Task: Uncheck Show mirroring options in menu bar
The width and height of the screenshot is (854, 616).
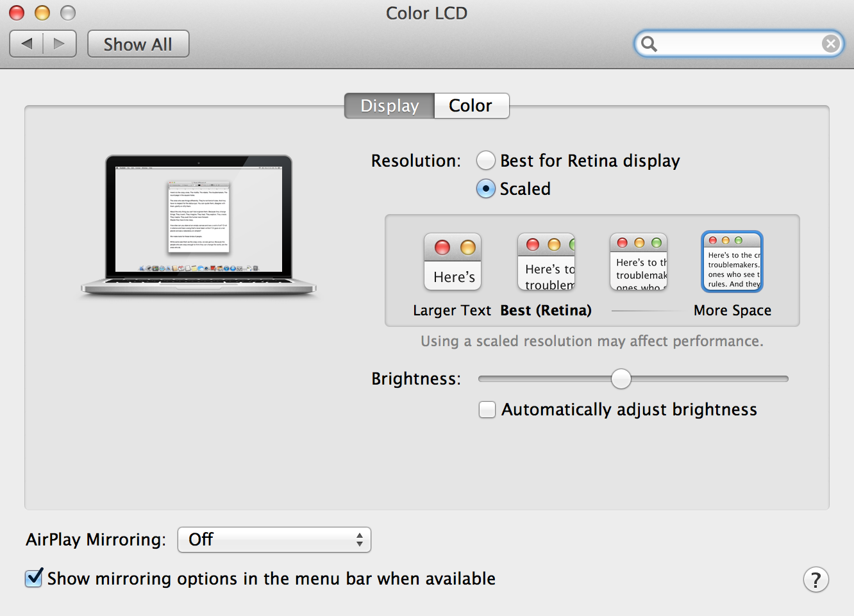Action: [x=34, y=578]
